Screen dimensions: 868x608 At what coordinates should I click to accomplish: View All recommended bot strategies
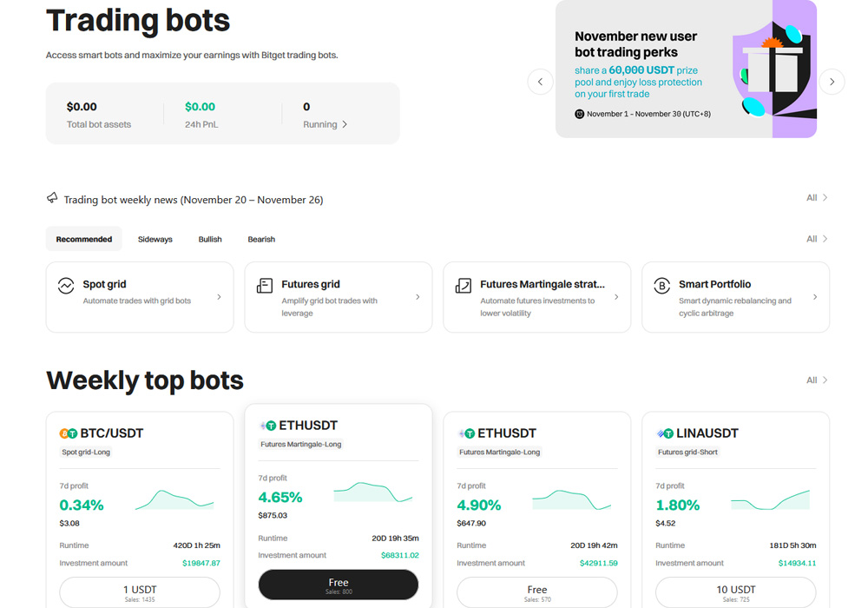(x=817, y=239)
